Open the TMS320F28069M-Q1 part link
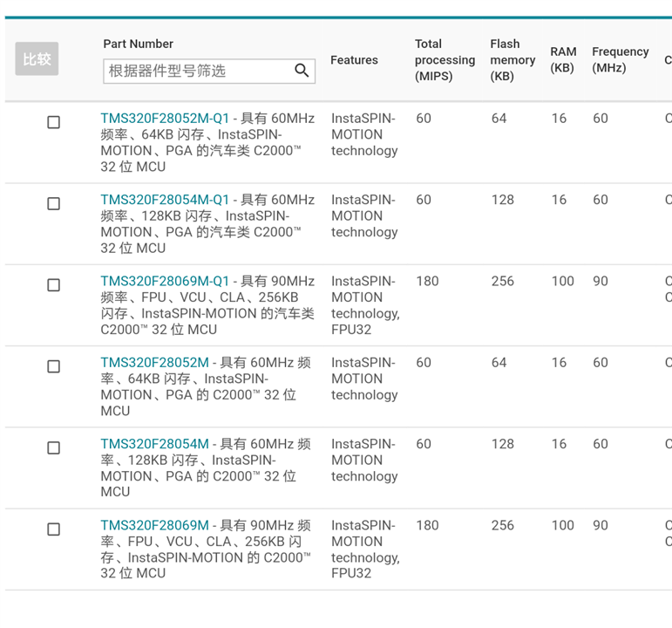The image size is (672, 628). tap(165, 282)
